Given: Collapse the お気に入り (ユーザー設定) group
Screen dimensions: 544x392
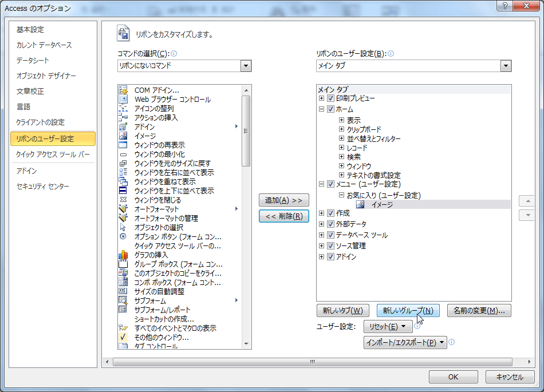Looking at the screenshot, I should click(341, 195).
